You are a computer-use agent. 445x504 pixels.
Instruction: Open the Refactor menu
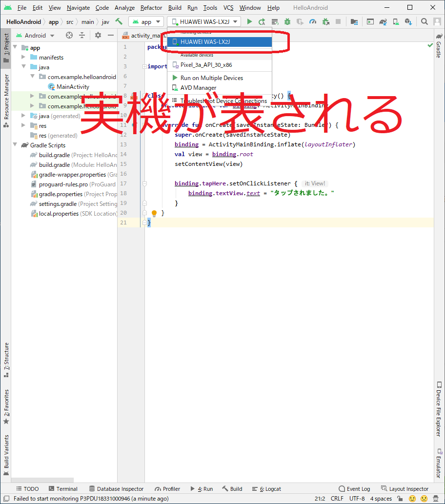(151, 7)
